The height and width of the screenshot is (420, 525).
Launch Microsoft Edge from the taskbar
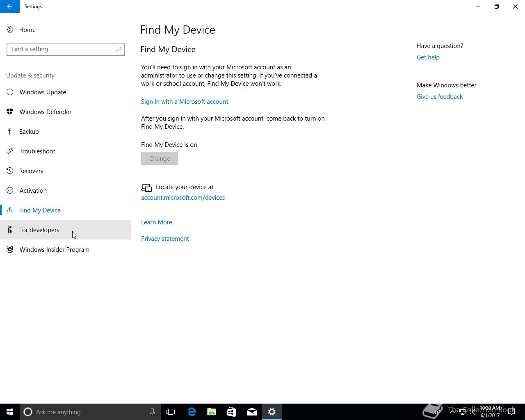(x=192, y=412)
